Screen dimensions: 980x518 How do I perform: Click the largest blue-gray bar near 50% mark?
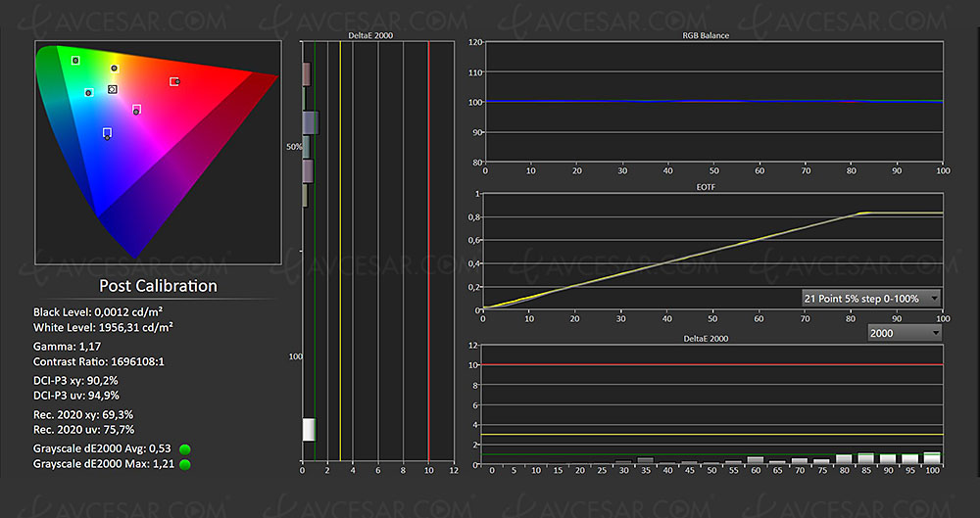point(311,122)
